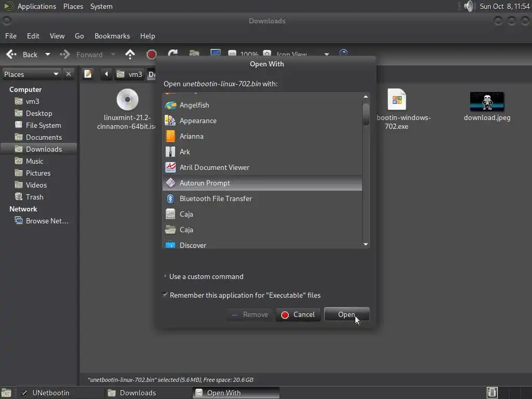Open the View menu
The image size is (532, 399).
57,36
